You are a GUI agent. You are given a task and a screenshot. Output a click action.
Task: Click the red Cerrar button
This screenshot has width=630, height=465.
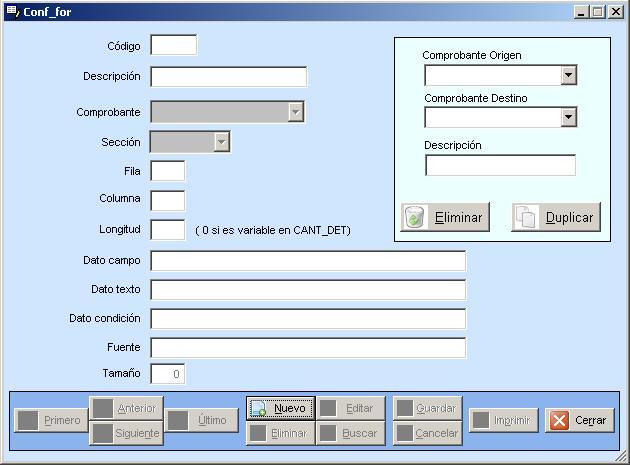click(580, 420)
